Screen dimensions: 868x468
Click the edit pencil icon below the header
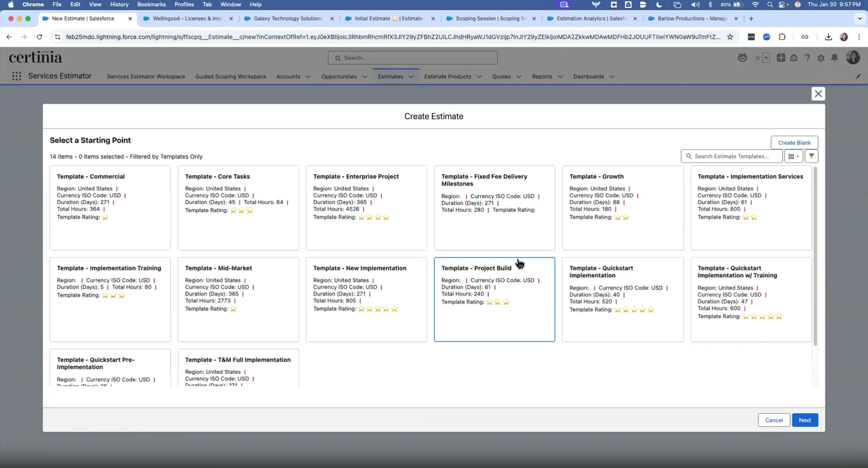(859, 76)
